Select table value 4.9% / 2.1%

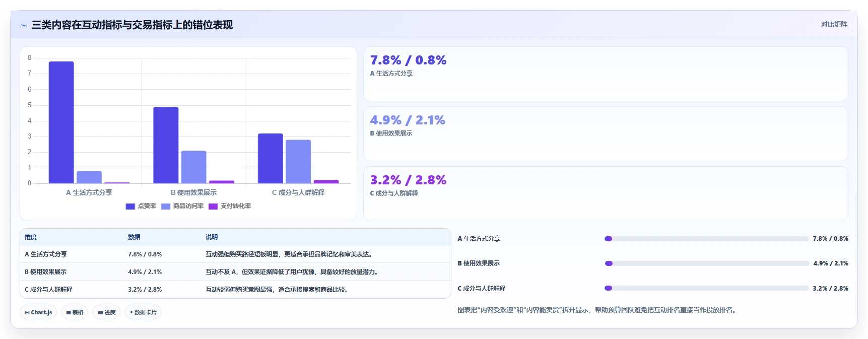pos(145,272)
